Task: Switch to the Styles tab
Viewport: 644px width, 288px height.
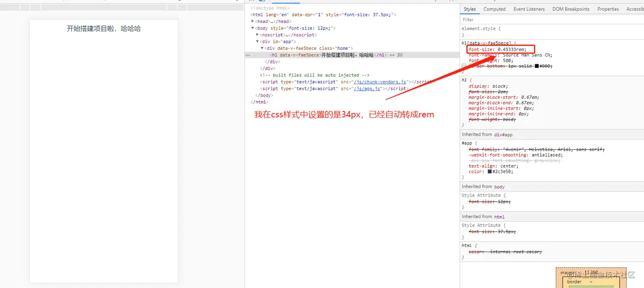Action: [470, 9]
